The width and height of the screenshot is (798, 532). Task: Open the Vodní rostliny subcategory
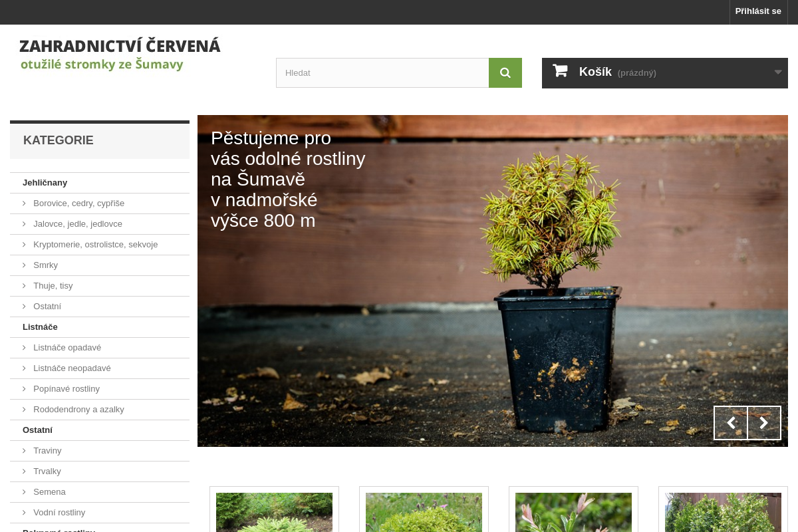click(x=59, y=513)
